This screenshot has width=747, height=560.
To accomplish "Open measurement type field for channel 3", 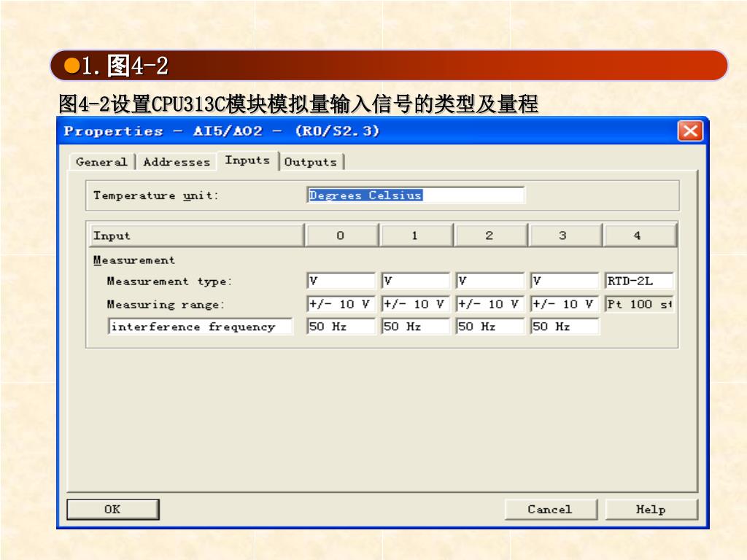I will pyautogui.click(x=565, y=281).
